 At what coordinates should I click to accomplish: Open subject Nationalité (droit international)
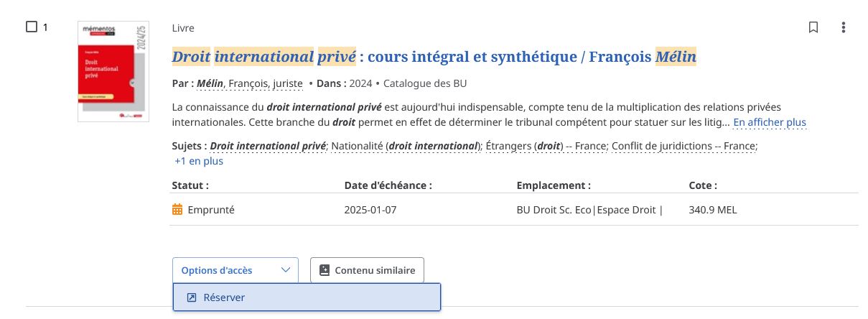406,146
